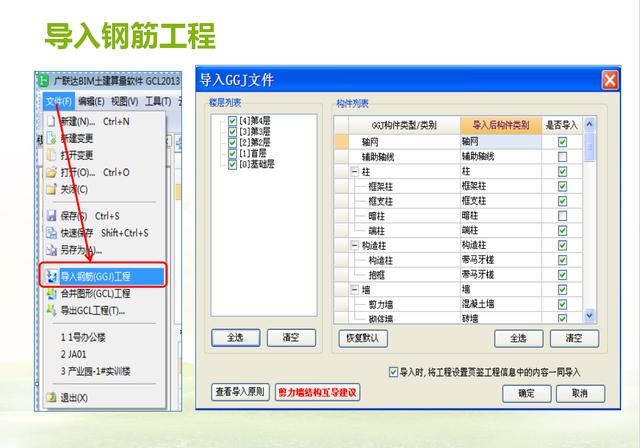Viewport: 640px width, 448px height.
Task: Enable import checkbox for 暗柱 row
Action: [562, 216]
